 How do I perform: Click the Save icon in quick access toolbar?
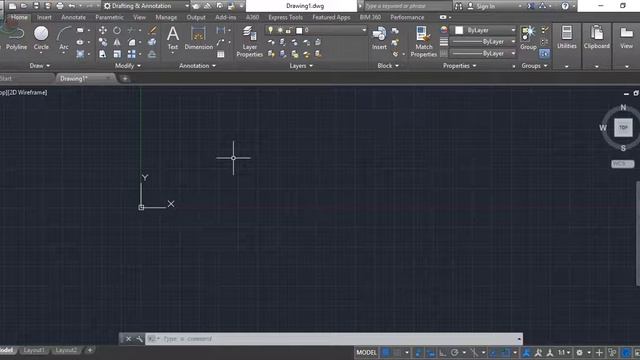[36, 6]
